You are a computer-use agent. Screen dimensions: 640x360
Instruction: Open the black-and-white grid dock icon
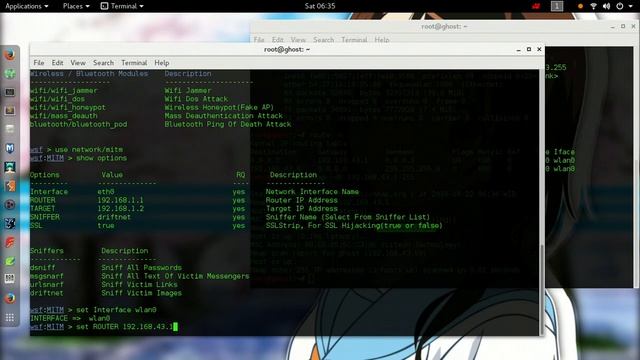[x=10, y=279]
